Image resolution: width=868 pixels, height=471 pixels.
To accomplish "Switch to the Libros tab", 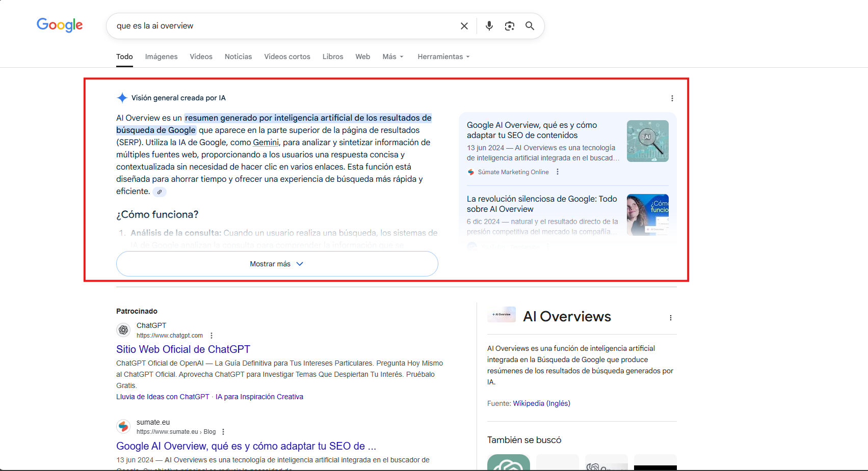I will click(x=333, y=57).
